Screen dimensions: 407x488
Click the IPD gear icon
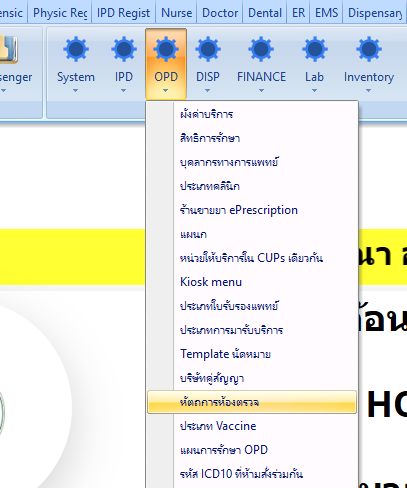124,49
